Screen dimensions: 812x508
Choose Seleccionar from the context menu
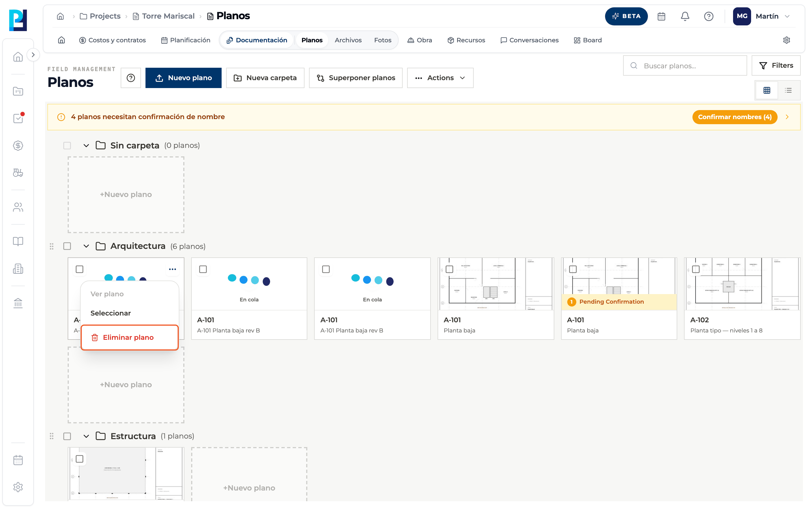pos(129,313)
